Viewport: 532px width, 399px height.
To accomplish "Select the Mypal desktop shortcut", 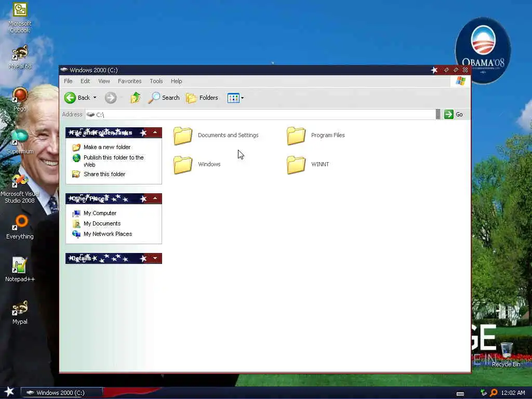I will [20, 312].
